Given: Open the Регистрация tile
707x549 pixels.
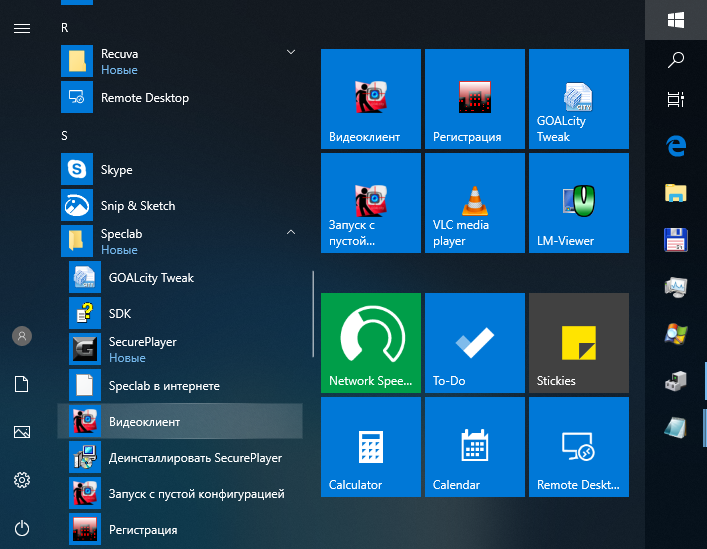Looking at the screenshot, I should pos(475,99).
